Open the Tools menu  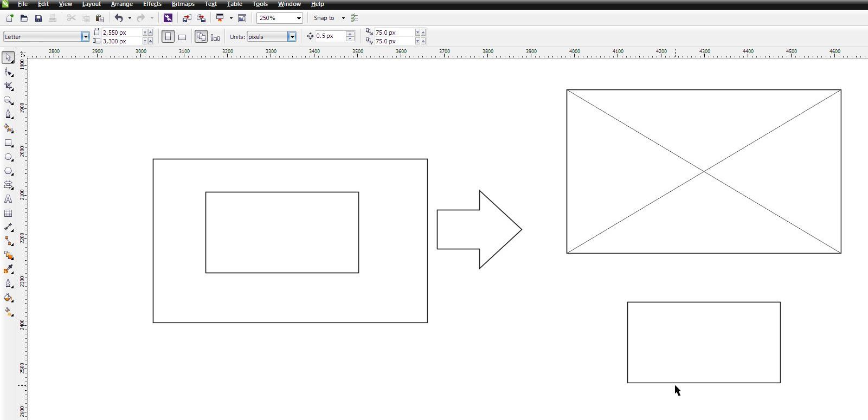tap(260, 4)
